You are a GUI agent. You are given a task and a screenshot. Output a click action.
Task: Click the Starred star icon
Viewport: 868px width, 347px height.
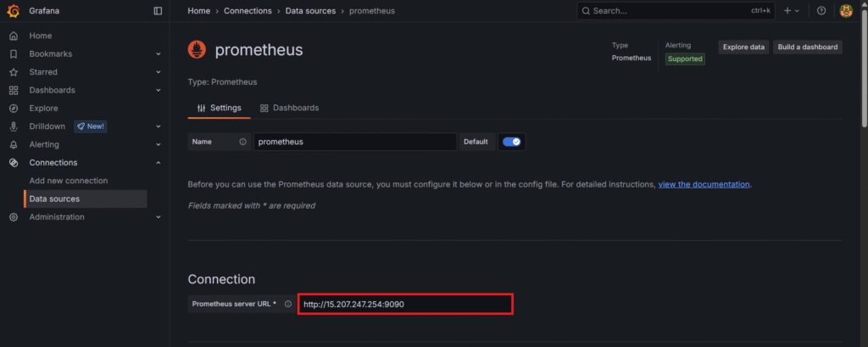14,72
